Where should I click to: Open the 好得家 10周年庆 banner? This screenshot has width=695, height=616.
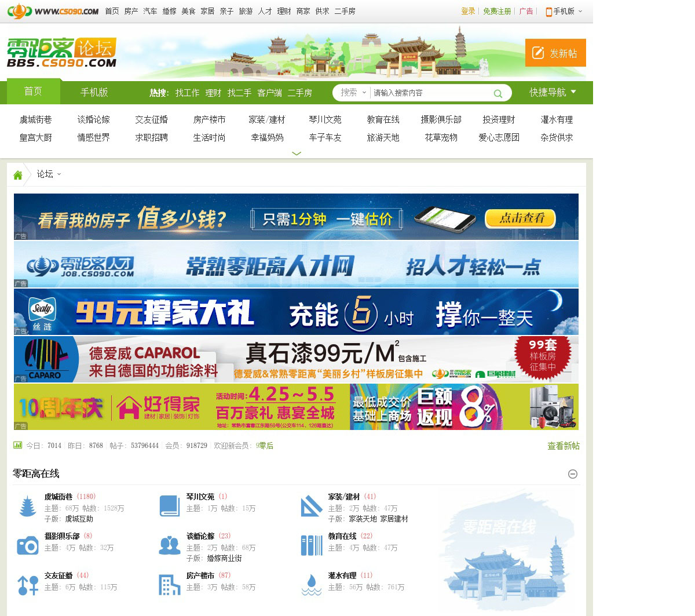pyautogui.click(x=296, y=407)
